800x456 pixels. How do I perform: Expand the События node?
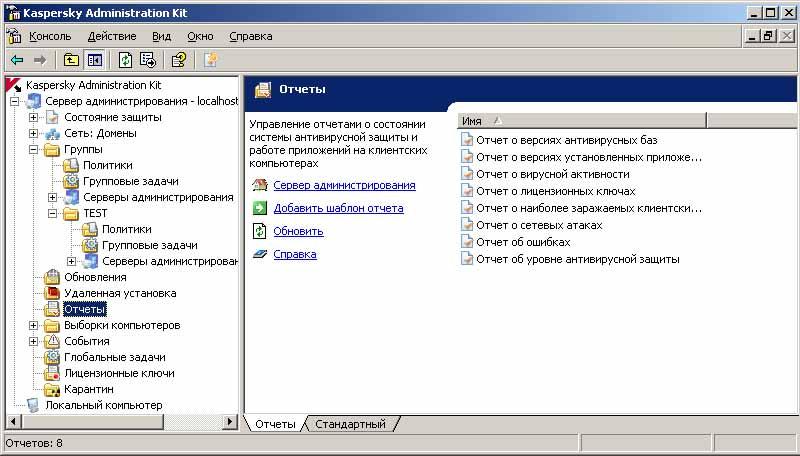click(x=33, y=341)
